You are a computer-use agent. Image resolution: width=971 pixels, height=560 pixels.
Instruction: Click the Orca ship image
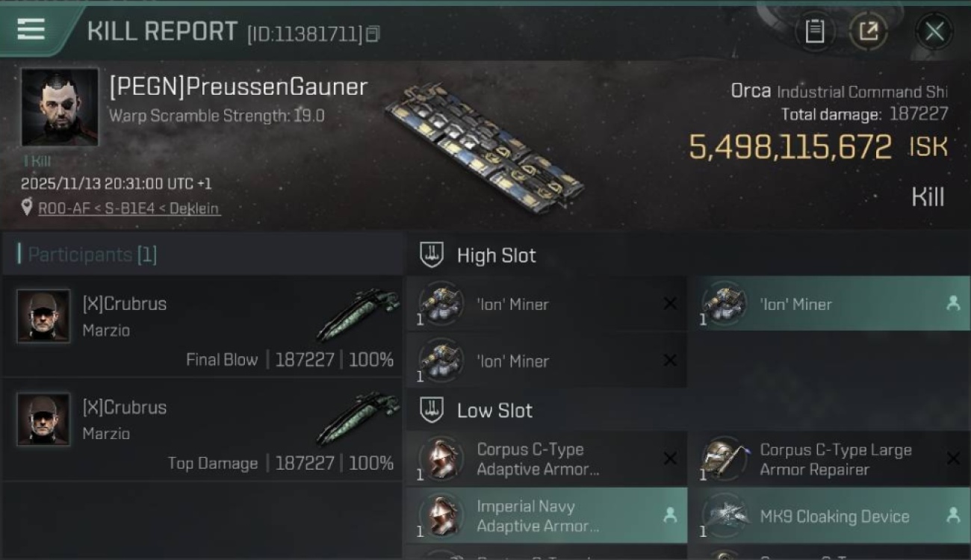point(484,146)
